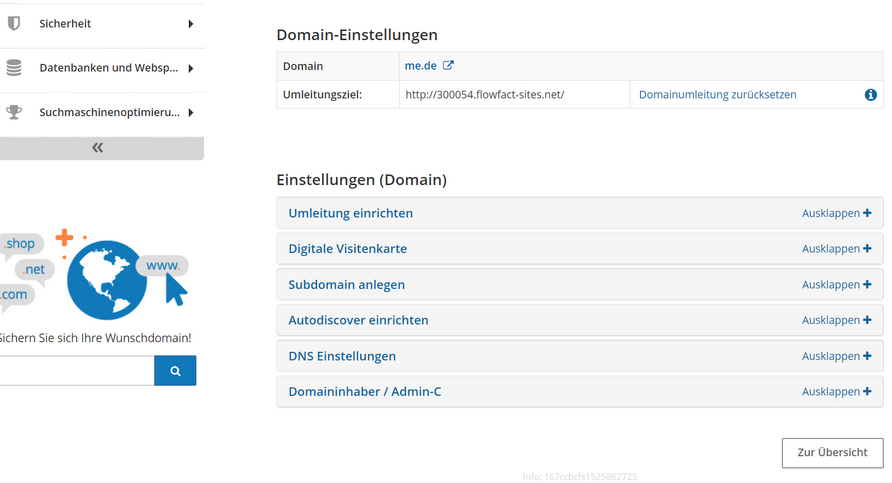Image resolution: width=892 pixels, height=483 pixels.
Task: Expand Umleitung einrichten with Ausklappen plus
Action: 836,213
